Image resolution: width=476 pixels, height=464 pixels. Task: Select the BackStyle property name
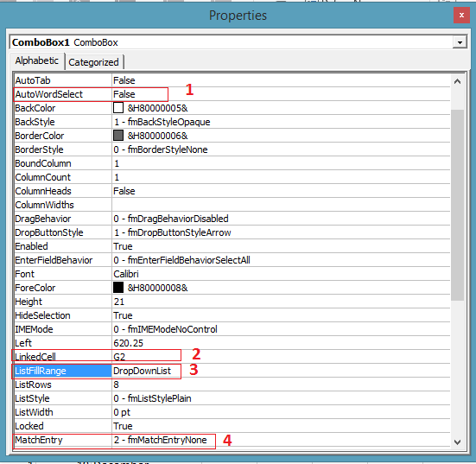coord(35,122)
